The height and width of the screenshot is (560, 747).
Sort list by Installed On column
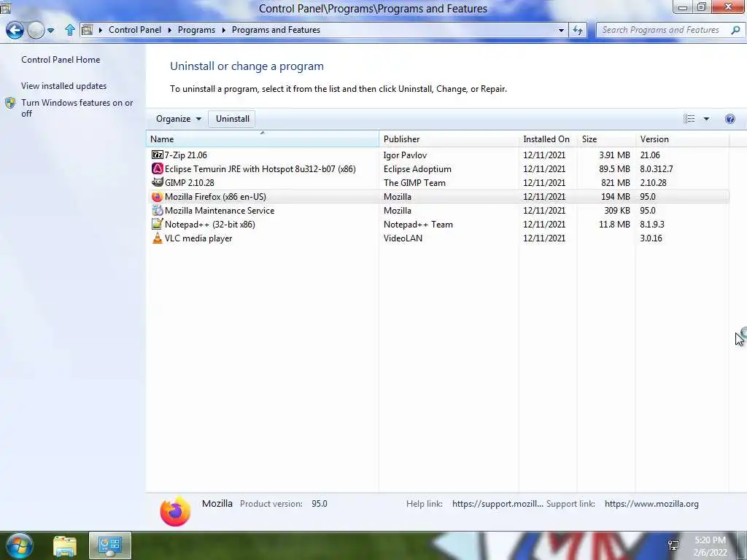[547, 139]
